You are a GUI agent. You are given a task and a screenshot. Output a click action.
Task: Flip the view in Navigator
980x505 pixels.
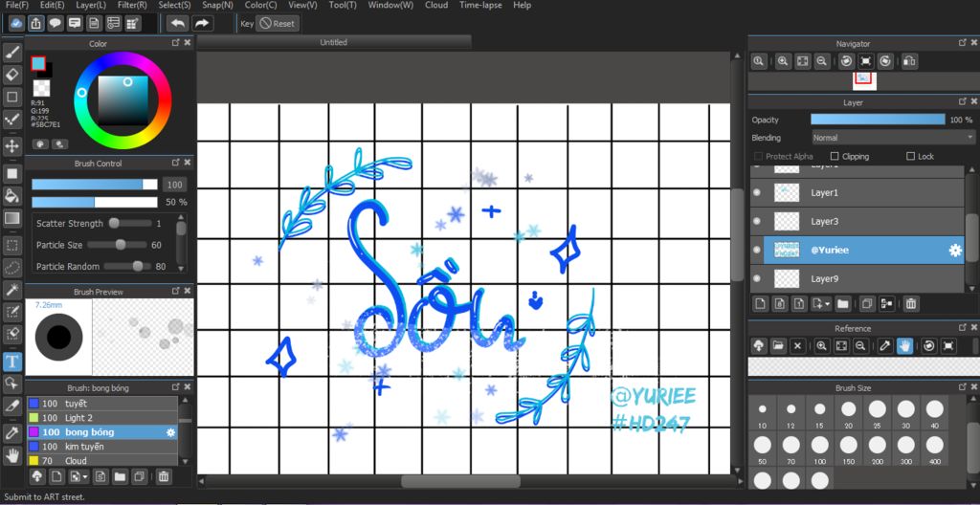(x=909, y=61)
